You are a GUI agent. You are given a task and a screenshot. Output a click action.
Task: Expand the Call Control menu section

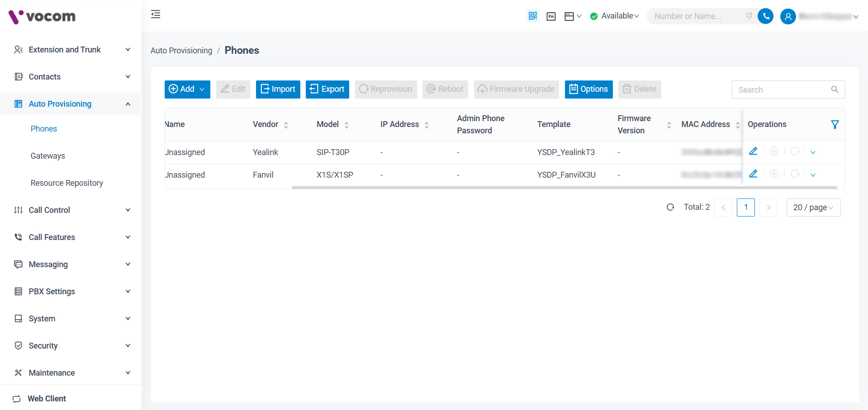(71, 210)
